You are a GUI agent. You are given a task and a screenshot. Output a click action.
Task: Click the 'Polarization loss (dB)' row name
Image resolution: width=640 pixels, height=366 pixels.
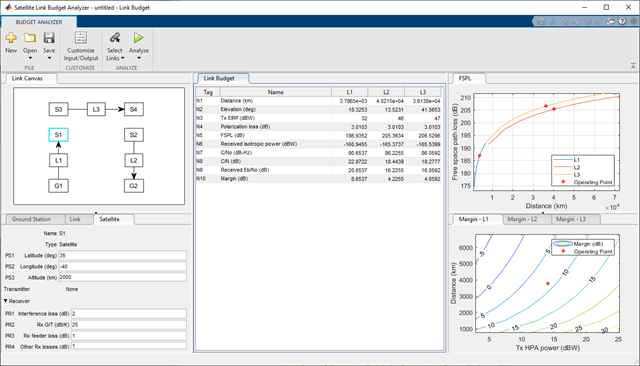coord(245,126)
